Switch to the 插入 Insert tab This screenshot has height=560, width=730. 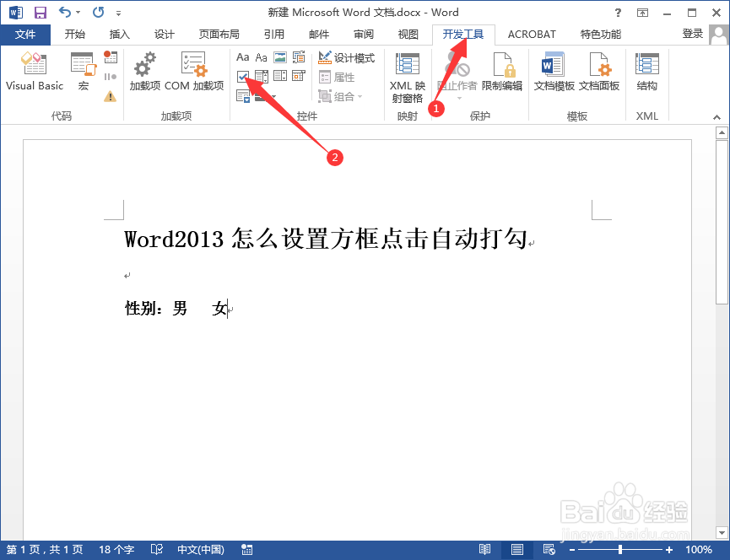click(x=119, y=35)
